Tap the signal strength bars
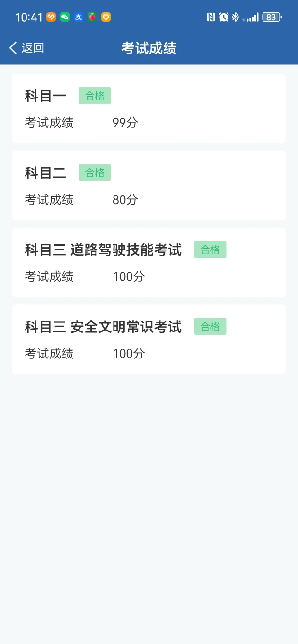 [253, 18]
